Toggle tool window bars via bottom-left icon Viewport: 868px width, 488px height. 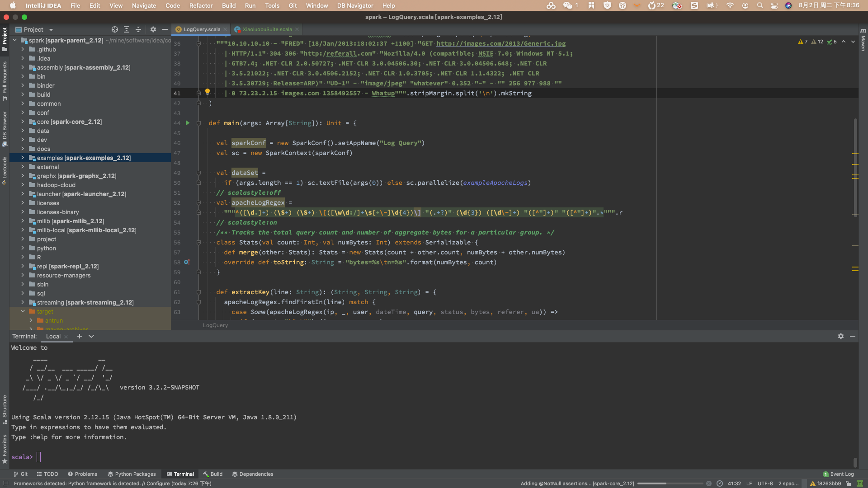pos(5,483)
